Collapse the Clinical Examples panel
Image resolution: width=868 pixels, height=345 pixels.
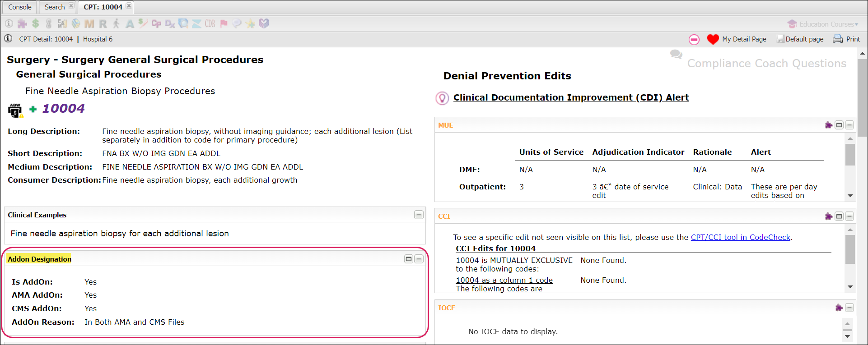[x=419, y=215]
